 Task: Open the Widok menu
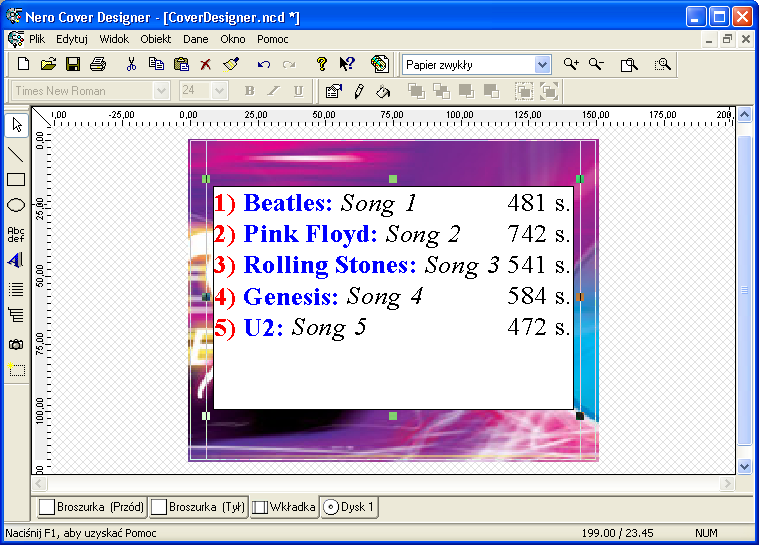tap(114, 39)
